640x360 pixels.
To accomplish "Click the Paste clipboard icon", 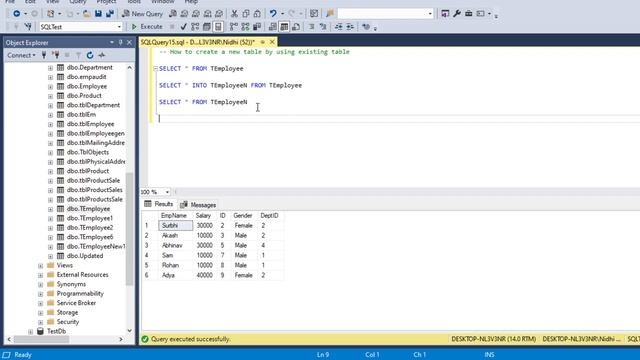I will pyautogui.click(x=257, y=14).
